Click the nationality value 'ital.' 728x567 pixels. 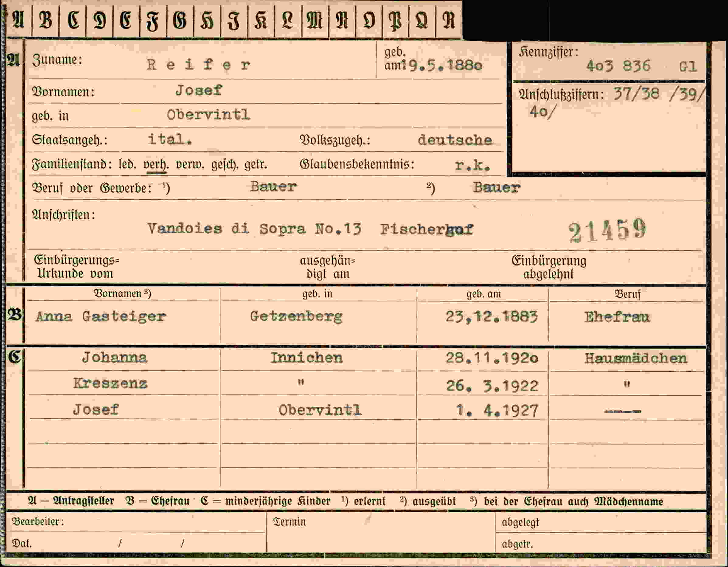point(170,139)
